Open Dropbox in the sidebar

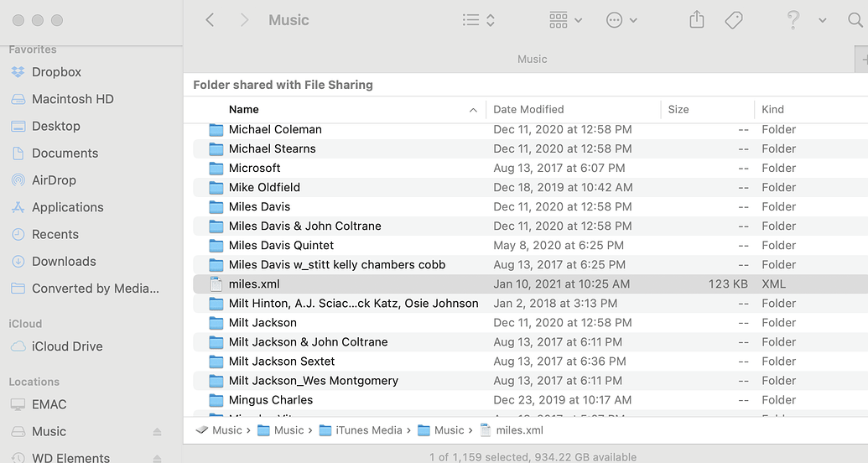pyautogui.click(x=56, y=72)
